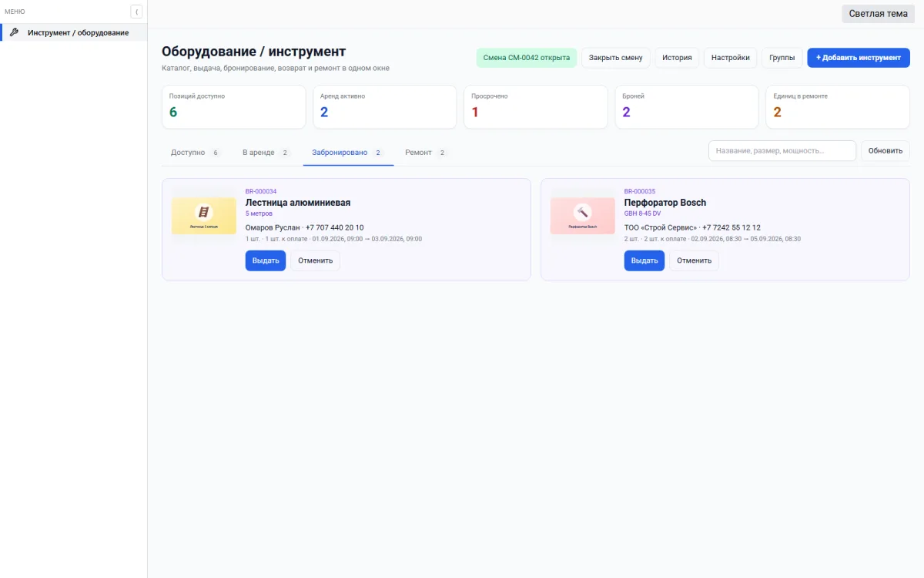Click + Добавить инструмент
924x578 pixels.
click(859, 58)
